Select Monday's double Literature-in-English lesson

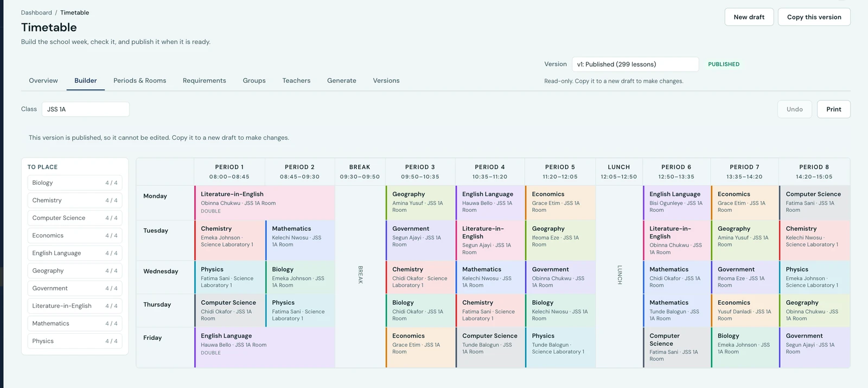265,203
